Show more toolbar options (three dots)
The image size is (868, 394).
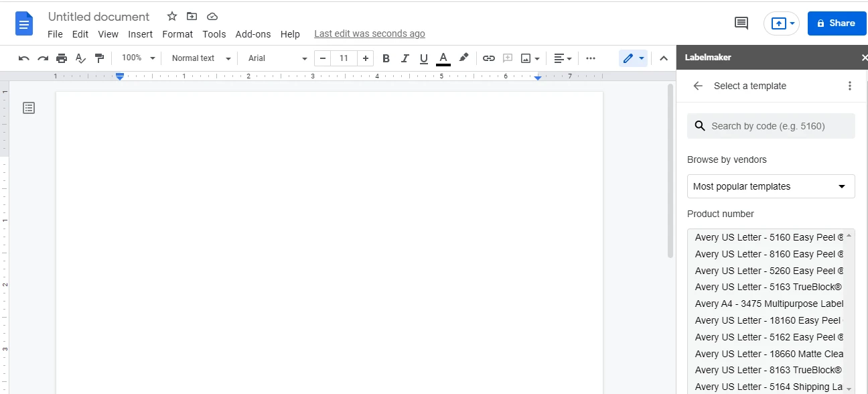591,58
